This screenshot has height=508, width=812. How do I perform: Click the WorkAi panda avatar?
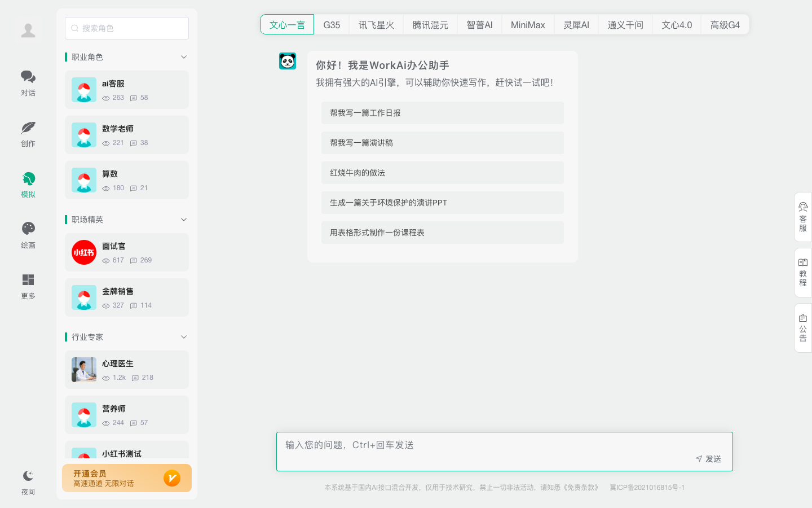[288, 61]
